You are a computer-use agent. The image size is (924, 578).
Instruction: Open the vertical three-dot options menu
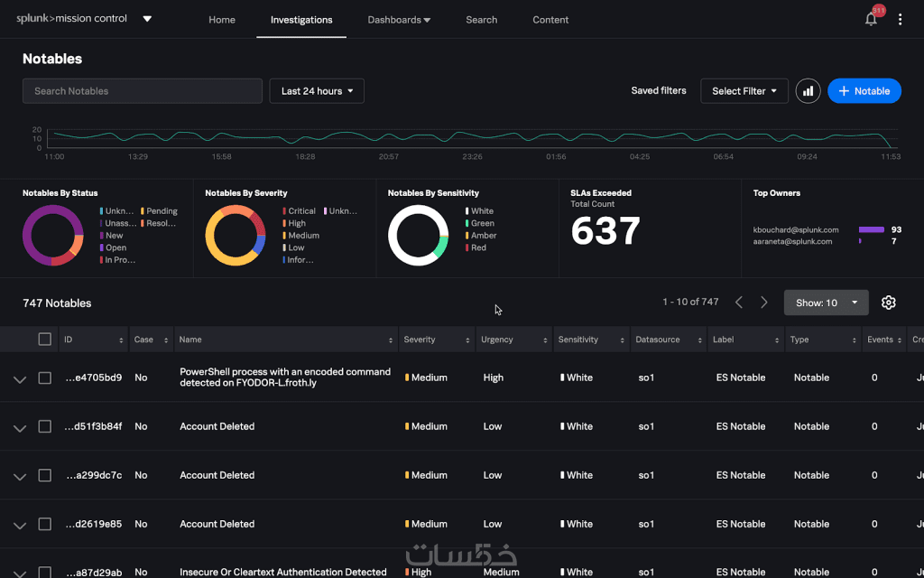pos(900,20)
